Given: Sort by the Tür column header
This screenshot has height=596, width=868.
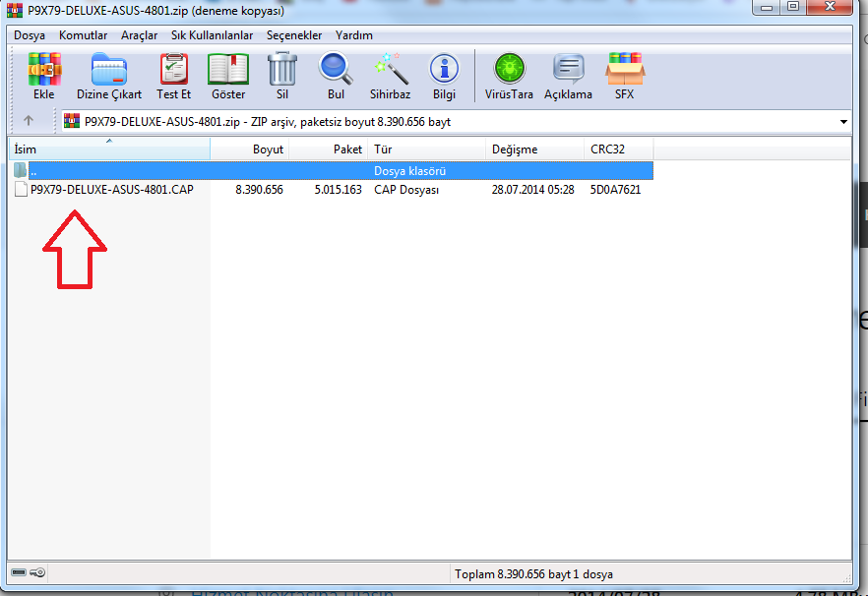Looking at the screenshot, I should click(427, 149).
